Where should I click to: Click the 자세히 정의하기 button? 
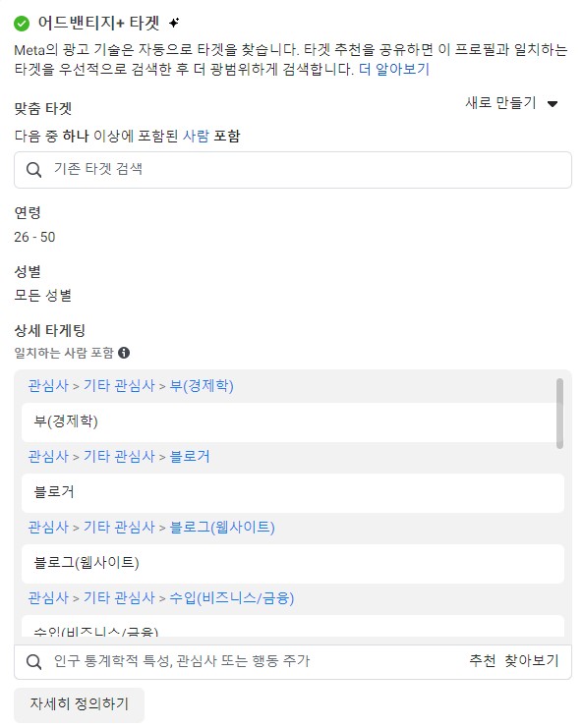[x=79, y=704]
